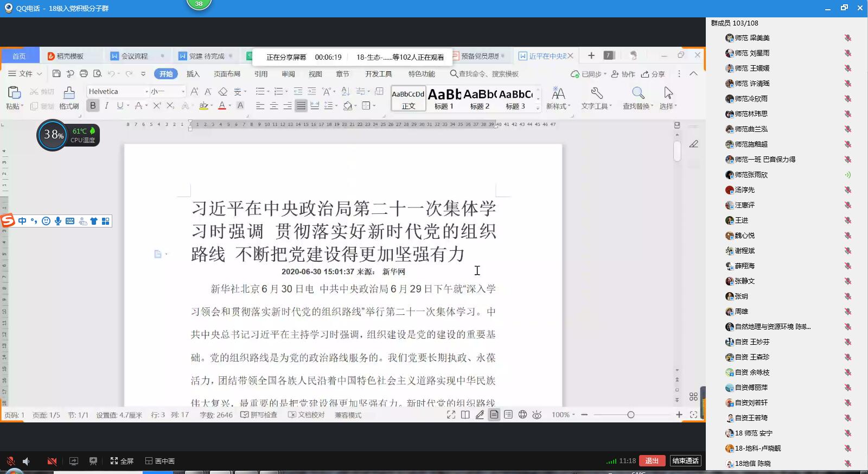This screenshot has height=474, width=868.
Task: Toggle italic formatting
Action: pos(107,106)
